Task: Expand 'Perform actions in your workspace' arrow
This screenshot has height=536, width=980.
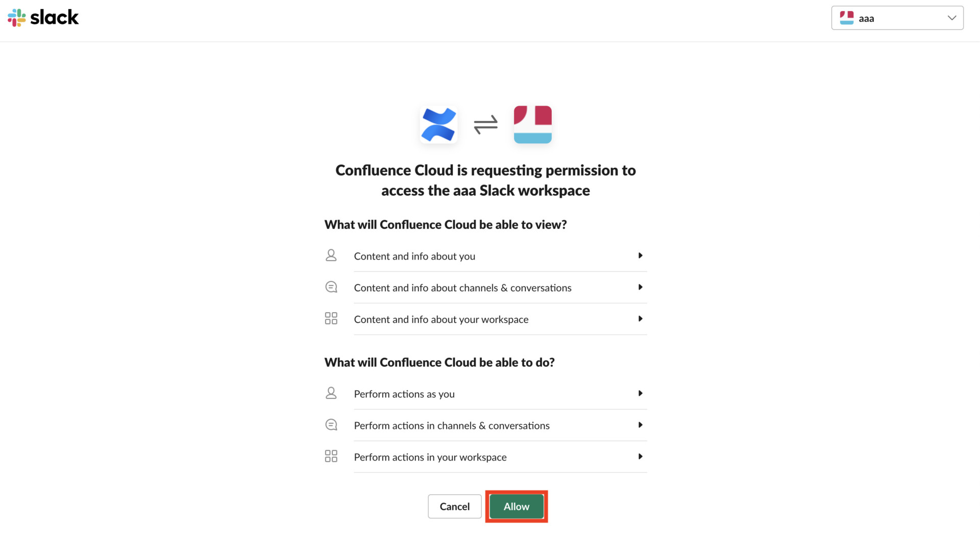Action: point(640,456)
